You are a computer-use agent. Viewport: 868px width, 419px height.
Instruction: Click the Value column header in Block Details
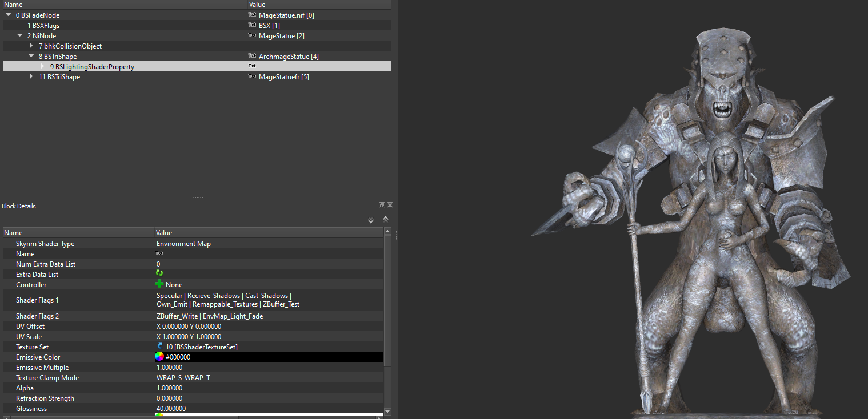tap(269, 232)
